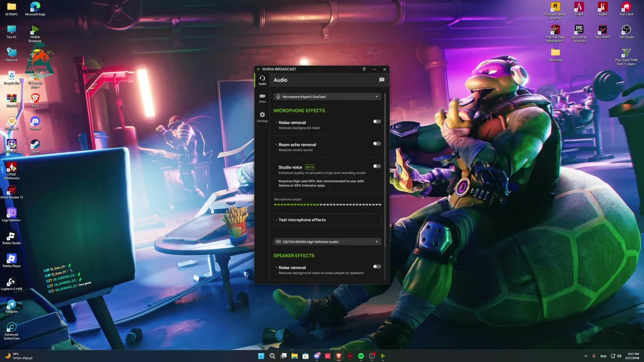Turn on Studio voice toggle
This screenshot has width=644, height=362.
point(377,166)
